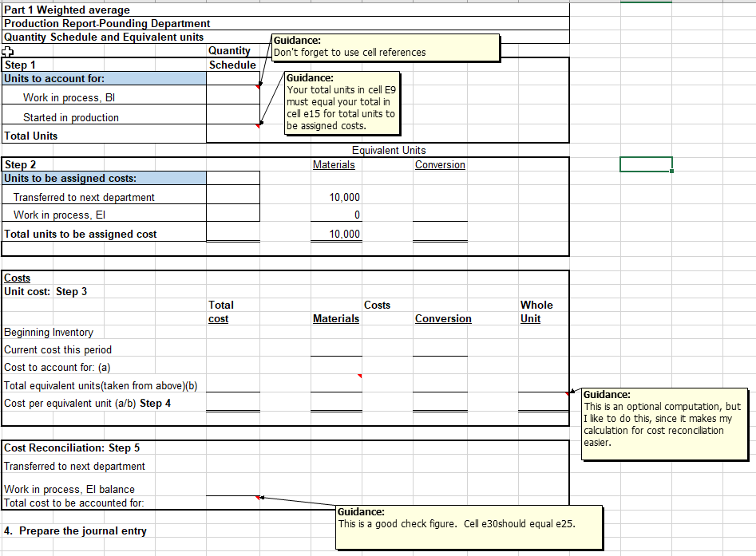The width and height of the screenshot is (756, 556).
Task: Select the 'Unit cost: Step 3' cell
Action: point(46,291)
